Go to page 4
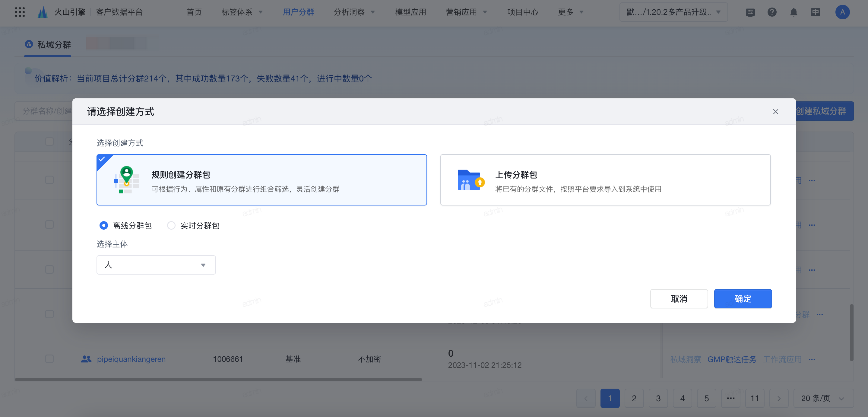Image resolution: width=868 pixels, height=417 pixels. pos(682,399)
